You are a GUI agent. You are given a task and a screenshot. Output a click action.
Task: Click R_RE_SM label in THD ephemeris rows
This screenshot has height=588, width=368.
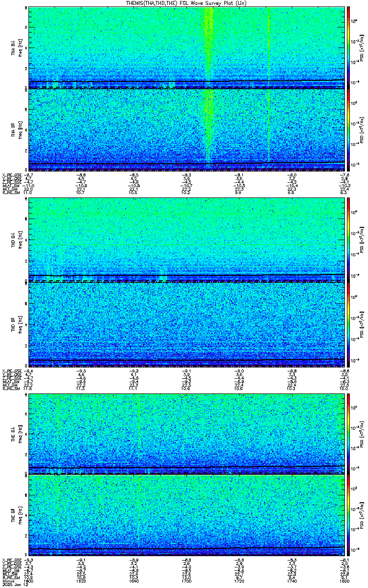(11, 388)
